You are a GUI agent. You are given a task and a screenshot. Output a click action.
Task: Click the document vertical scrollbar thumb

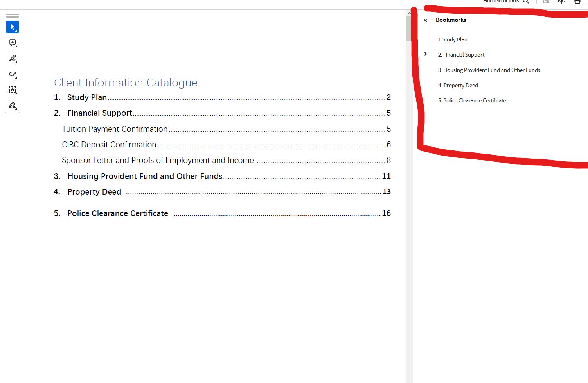tap(409, 28)
